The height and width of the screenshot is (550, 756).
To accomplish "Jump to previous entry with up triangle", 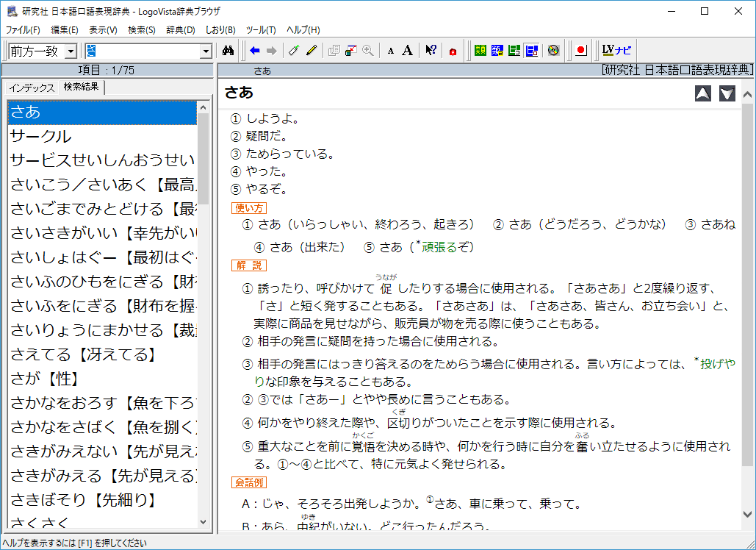I will coord(703,93).
